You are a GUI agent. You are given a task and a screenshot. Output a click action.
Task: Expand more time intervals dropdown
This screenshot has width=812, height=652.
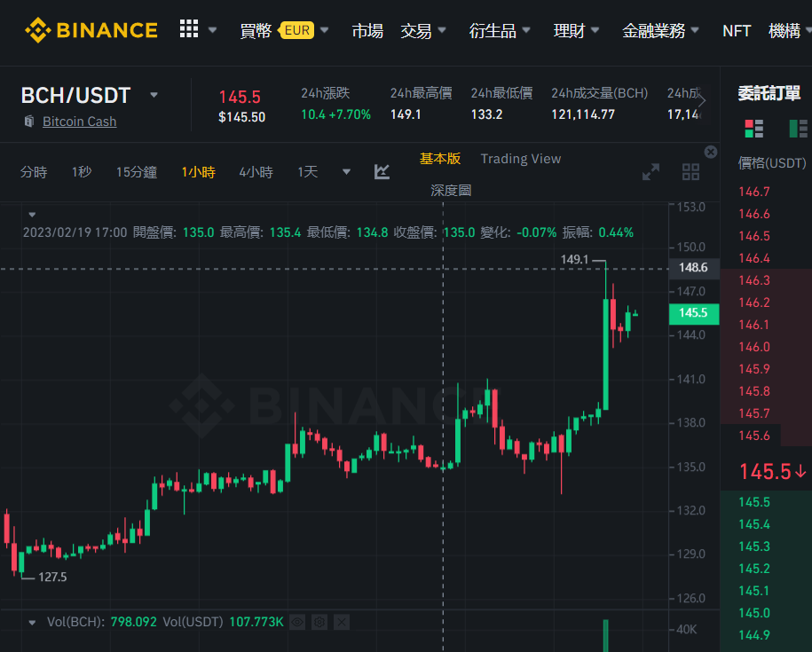(346, 172)
